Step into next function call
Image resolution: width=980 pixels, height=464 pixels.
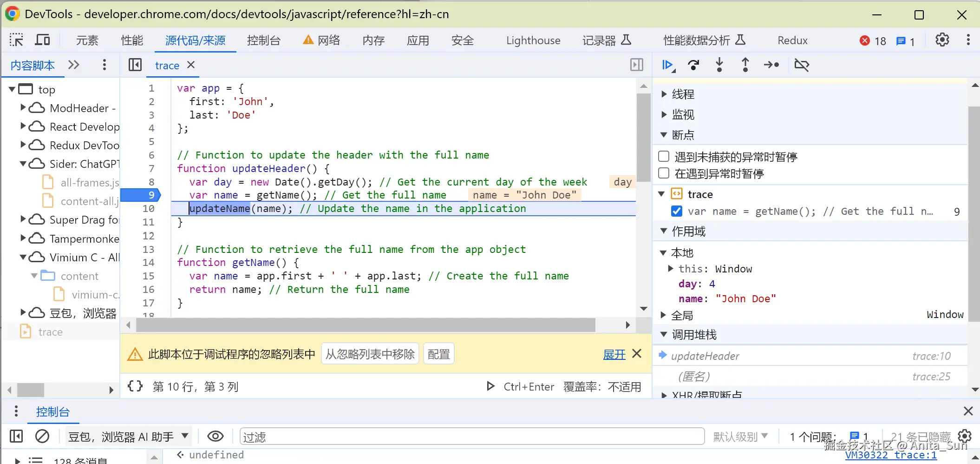(719, 65)
